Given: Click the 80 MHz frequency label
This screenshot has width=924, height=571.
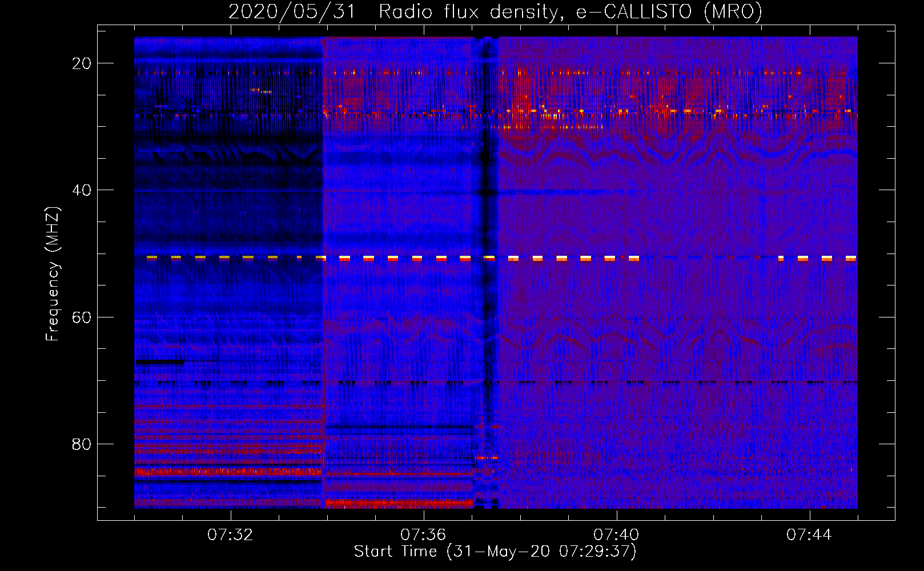Looking at the screenshot, I should tap(82, 444).
